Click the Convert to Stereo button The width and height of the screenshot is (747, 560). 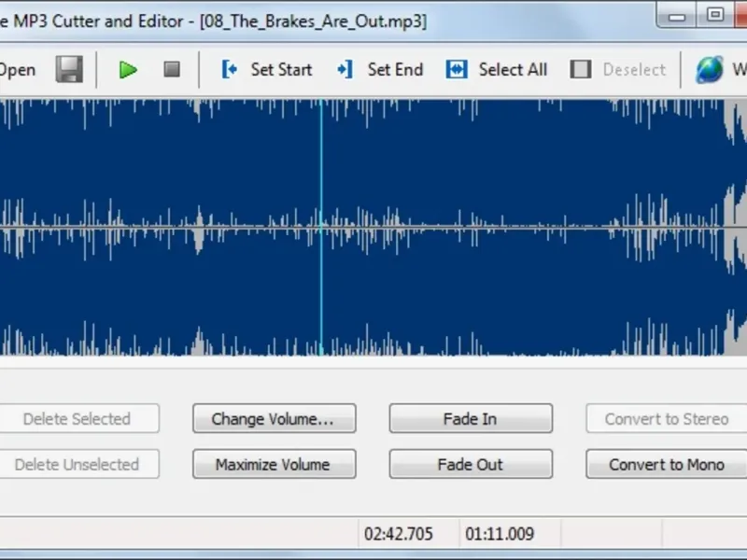point(667,418)
